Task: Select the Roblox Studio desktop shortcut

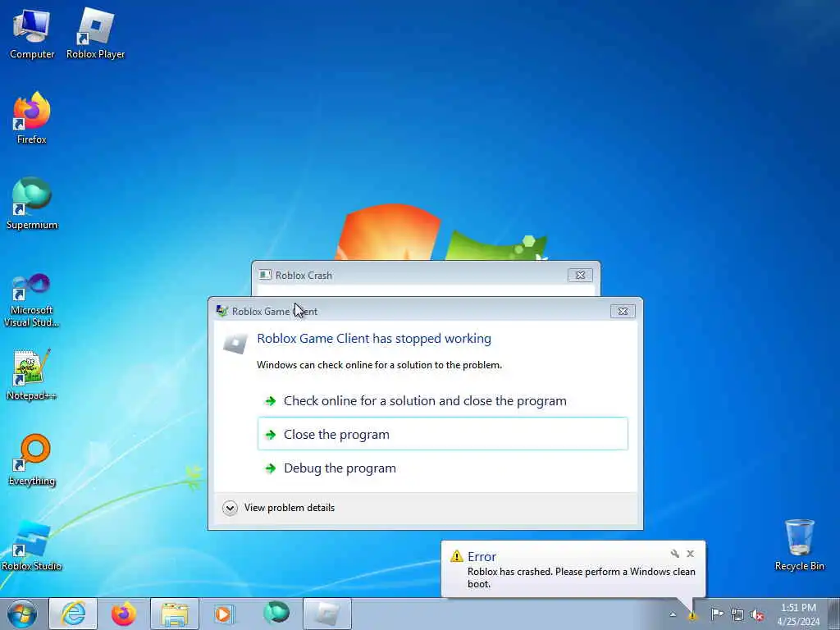Action: pyautogui.click(x=32, y=546)
